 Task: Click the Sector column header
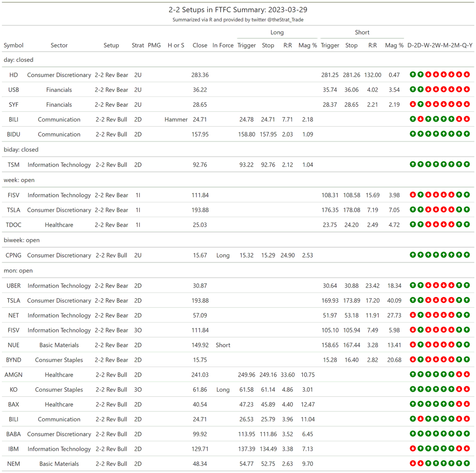59,45
